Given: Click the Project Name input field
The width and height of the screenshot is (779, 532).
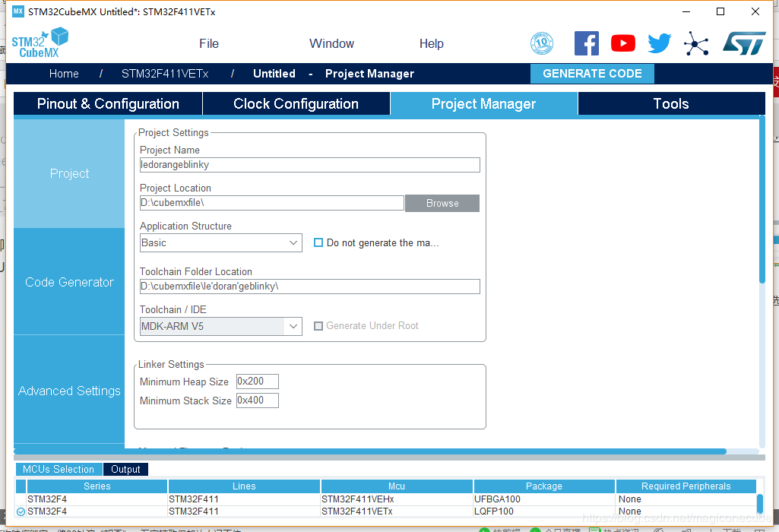Looking at the screenshot, I should coord(310,165).
